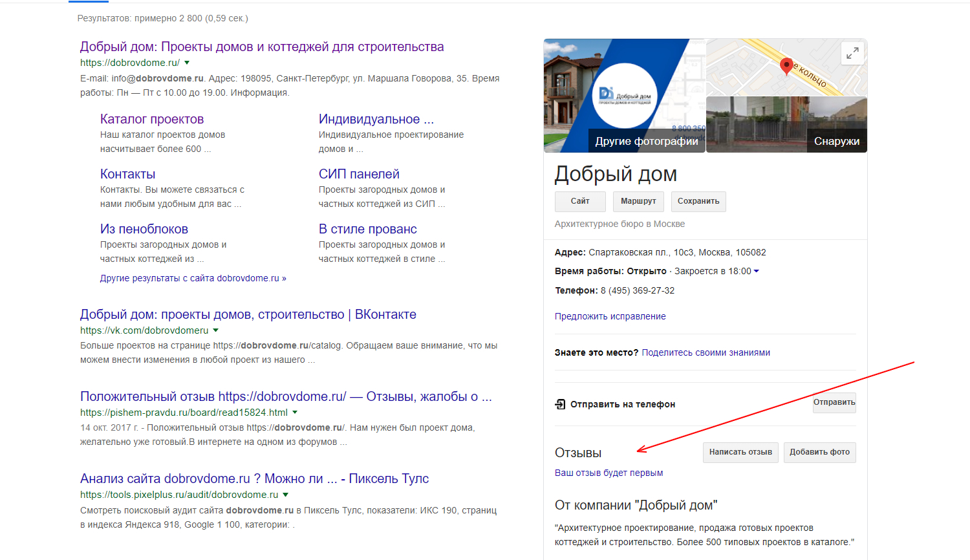
Task: Open dropdown arrow next to pishem-pravdu.ru URL
Action: 295,413
